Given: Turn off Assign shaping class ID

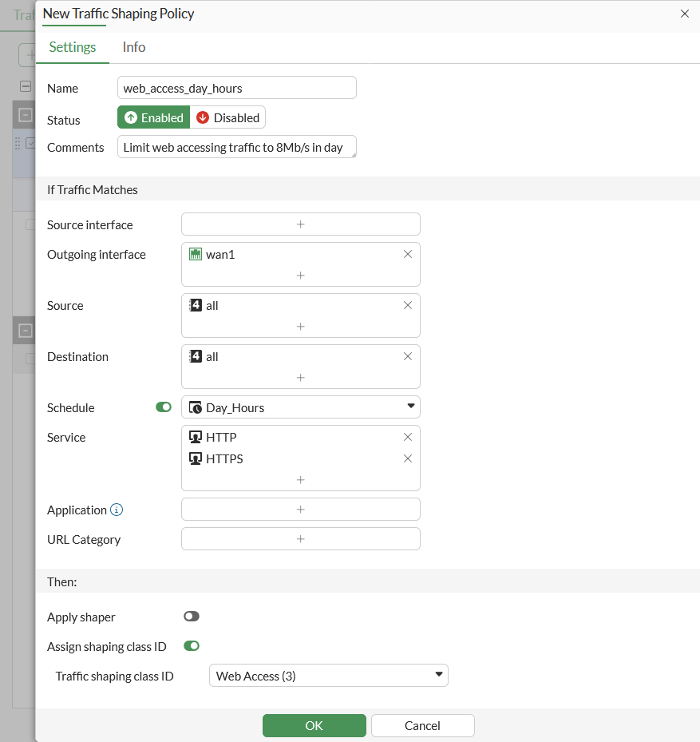Looking at the screenshot, I should pyautogui.click(x=192, y=646).
